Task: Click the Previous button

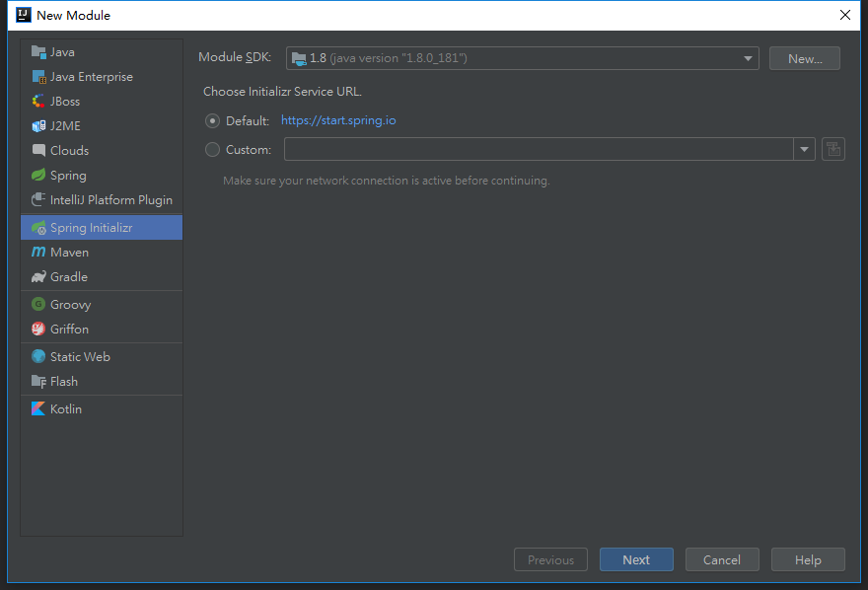Action: 550,559
